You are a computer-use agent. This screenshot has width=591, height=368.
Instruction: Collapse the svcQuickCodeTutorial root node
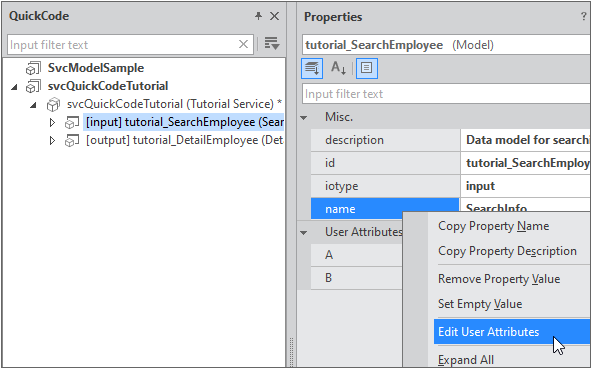pos(14,87)
